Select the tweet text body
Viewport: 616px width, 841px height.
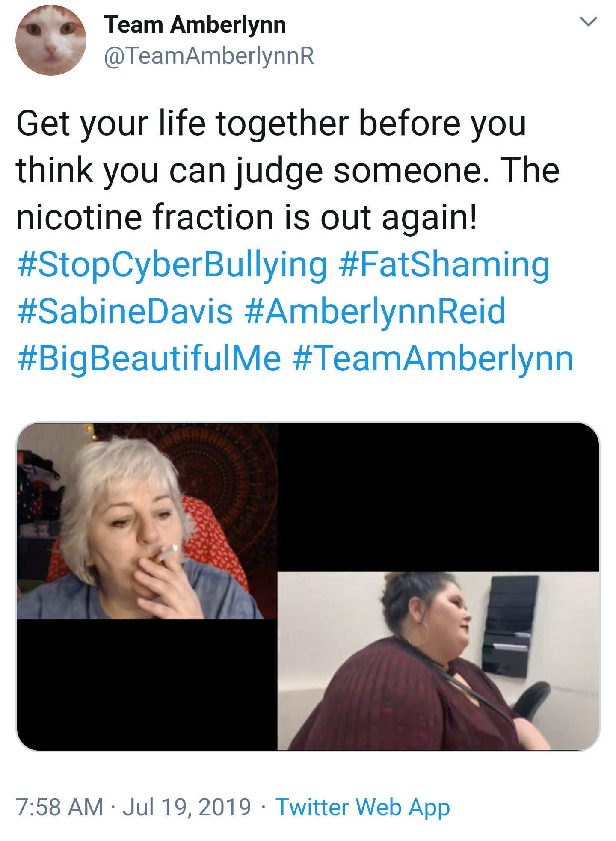pyautogui.click(x=295, y=241)
